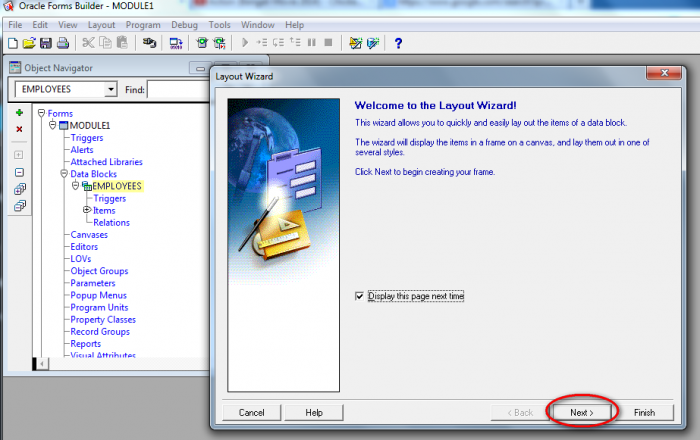The image size is (700, 440).
Task: Click the navigator horizontal scrollbar left arrow
Action: (42, 364)
